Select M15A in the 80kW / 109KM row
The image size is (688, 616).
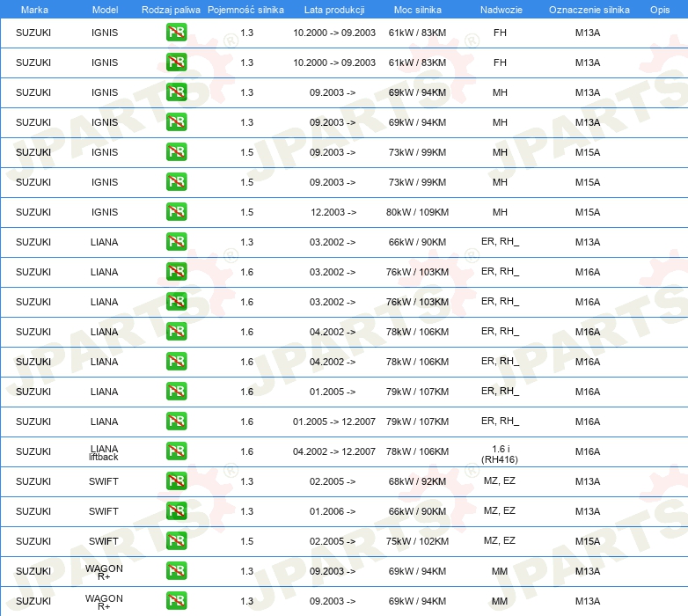click(x=588, y=212)
